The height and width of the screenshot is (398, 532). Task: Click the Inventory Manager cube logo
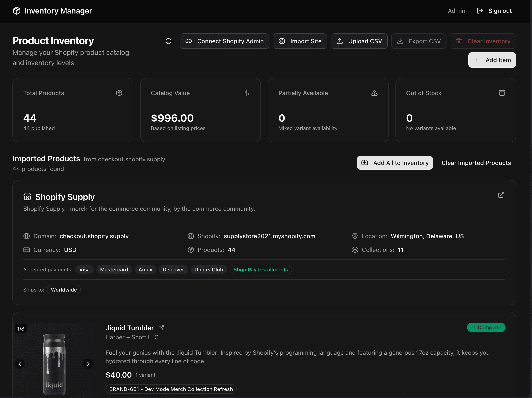(x=17, y=11)
